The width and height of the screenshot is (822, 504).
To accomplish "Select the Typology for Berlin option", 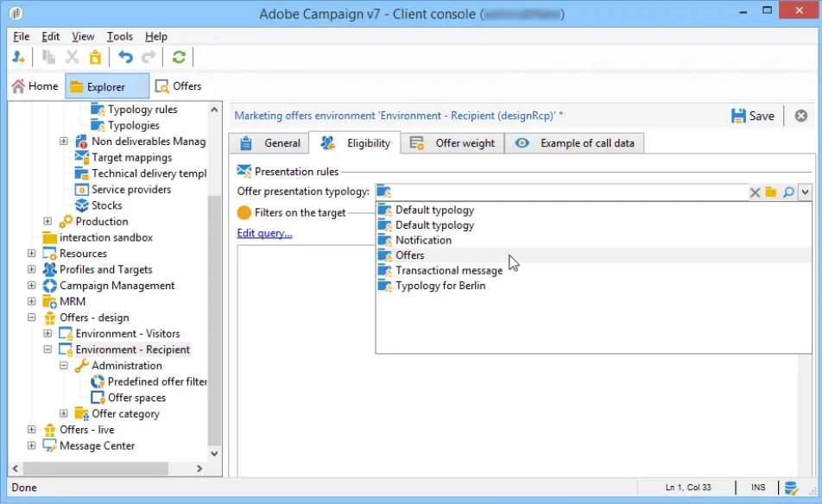I will click(593, 286).
